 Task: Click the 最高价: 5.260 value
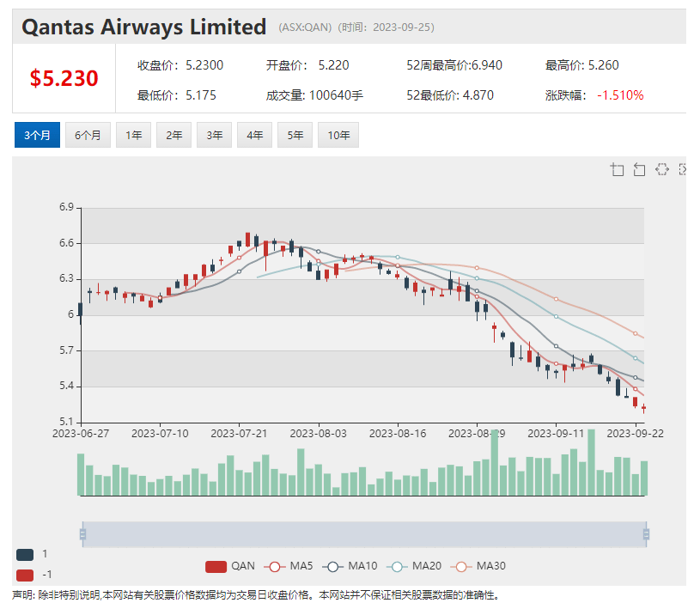point(582,65)
